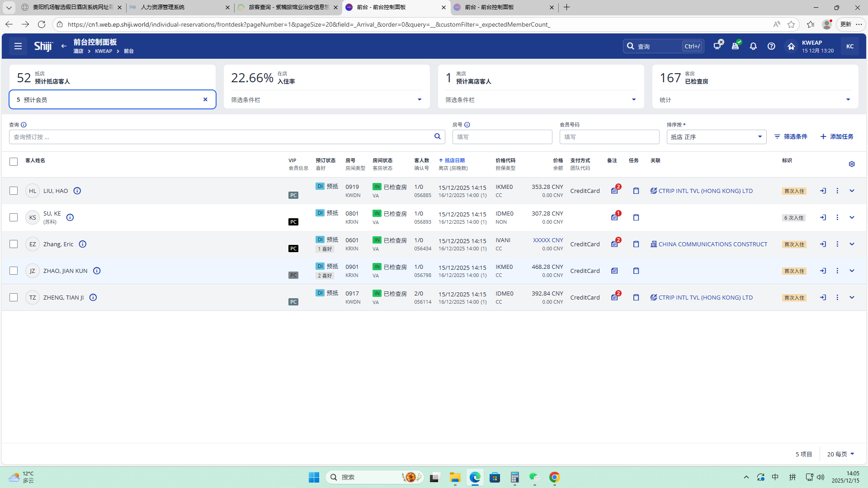Open the 20 每页 page size dropdown
Viewport: 868px width, 488px height.
(840, 454)
